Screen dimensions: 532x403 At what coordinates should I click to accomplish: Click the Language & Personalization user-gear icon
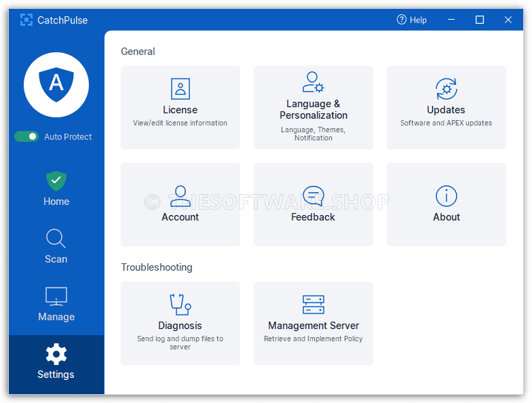(x=313, y=82)
